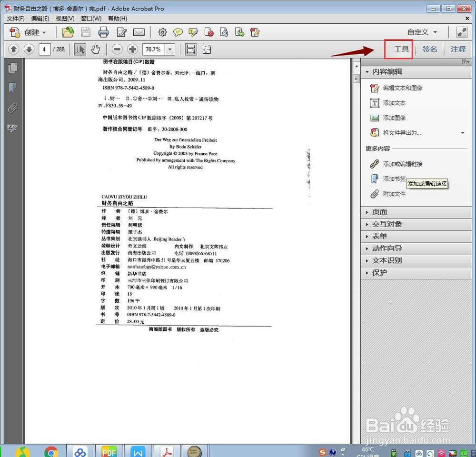This screenshot has height=457, width=476.
Task: Open attachments paperclip side panel
Action: point(12,108)
